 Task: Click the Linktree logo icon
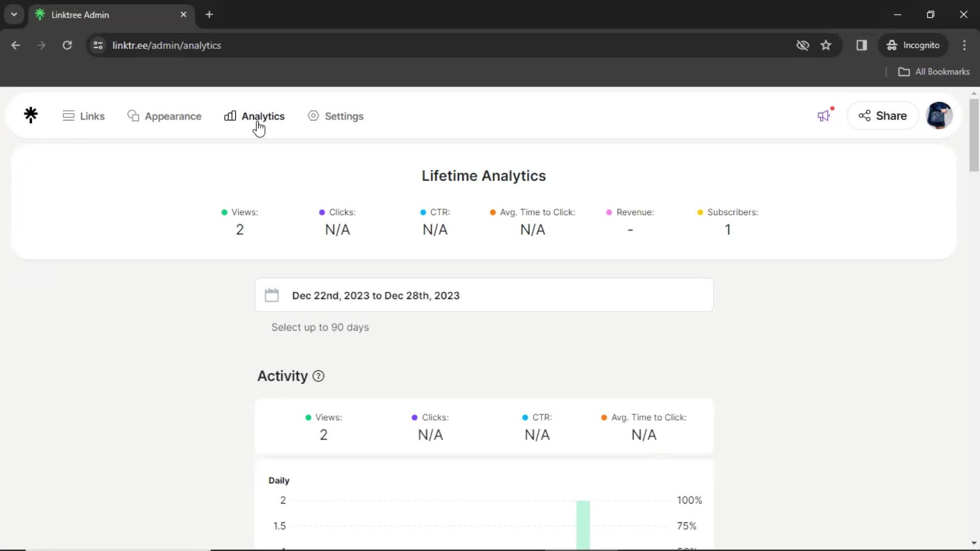pyautogui.click(x=31, y=115)
